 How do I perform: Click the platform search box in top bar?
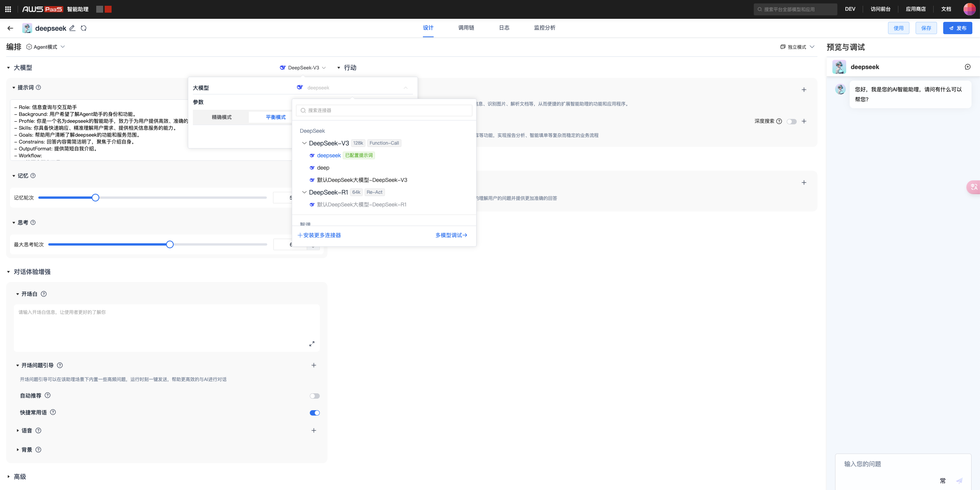click(x=795, y=9)
